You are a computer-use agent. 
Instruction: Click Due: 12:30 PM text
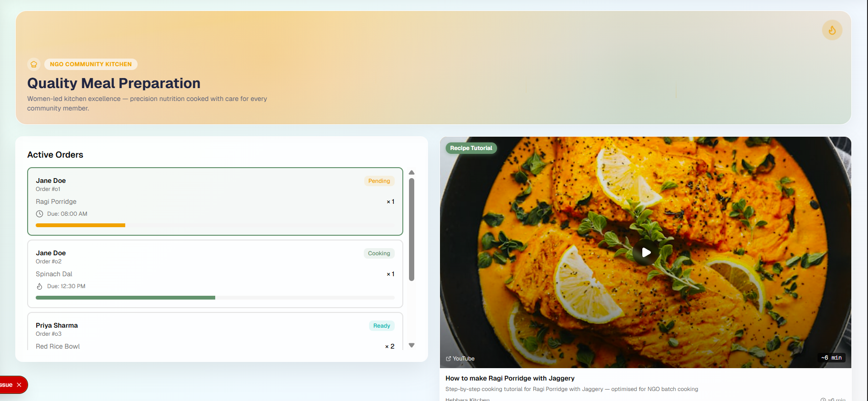coord(66,286)
